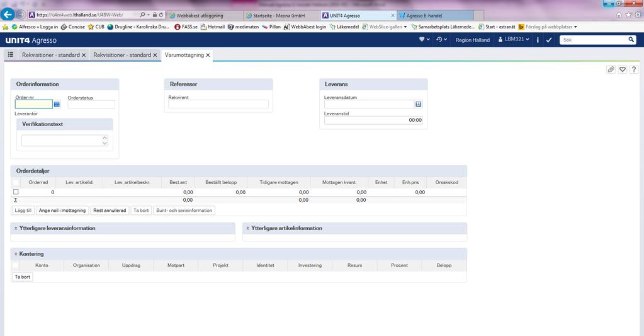
Task: Click Ta bort button under Orderdetaljer
Action: (x=141, y=210)
